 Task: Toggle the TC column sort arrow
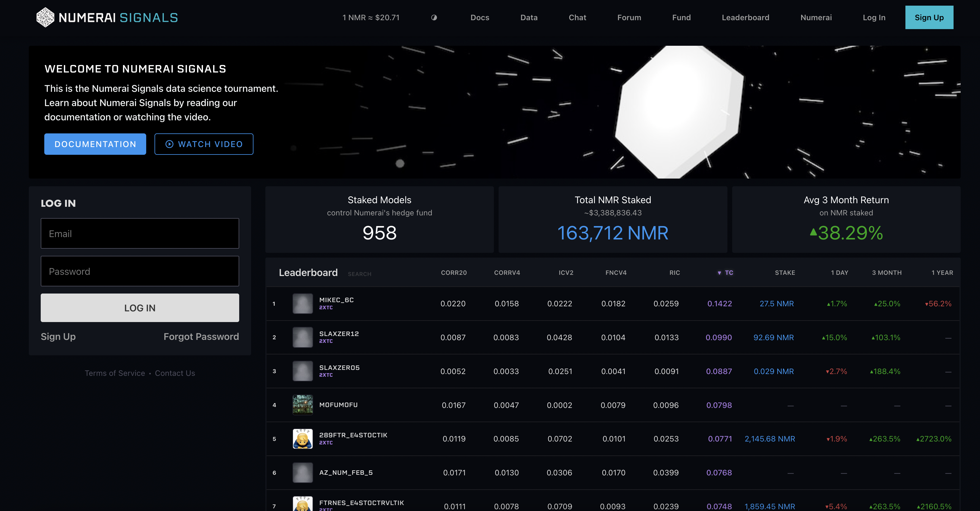click(x=719, y=273)
